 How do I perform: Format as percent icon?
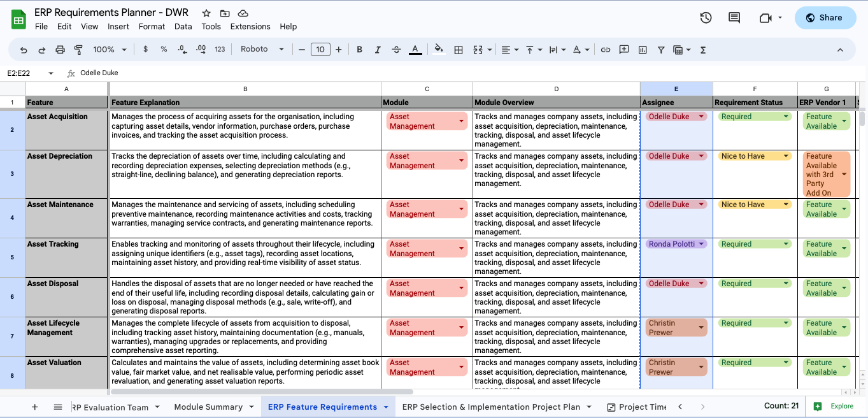point(164,49)
